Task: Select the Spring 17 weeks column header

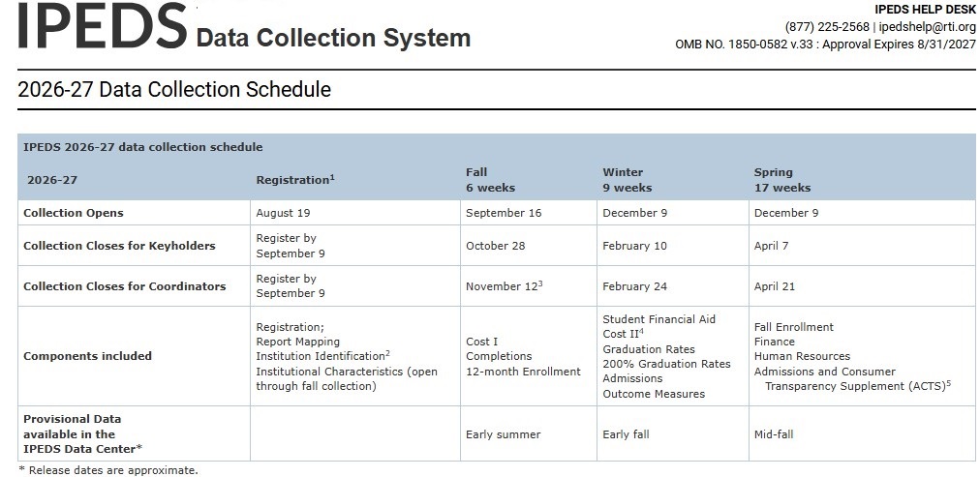Action: tap(781, 180)
